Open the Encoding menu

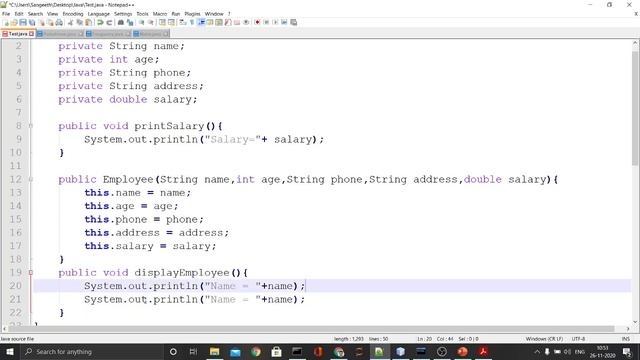73,14
